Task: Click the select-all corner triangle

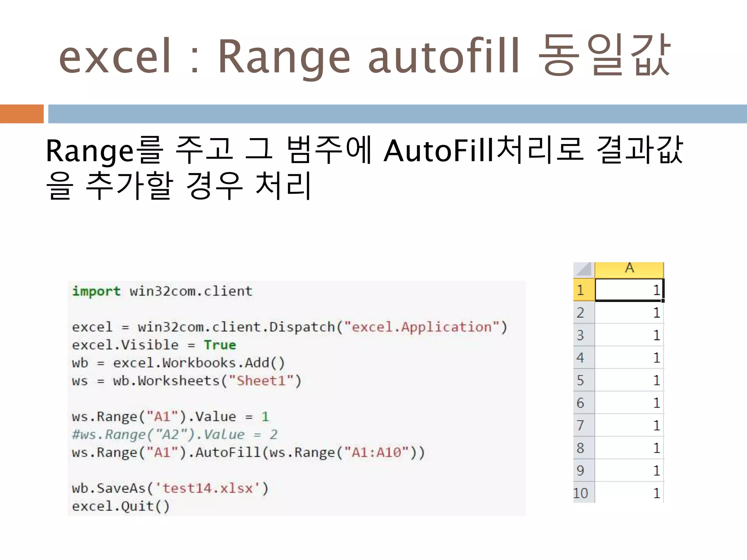Action: pos(584,270)
